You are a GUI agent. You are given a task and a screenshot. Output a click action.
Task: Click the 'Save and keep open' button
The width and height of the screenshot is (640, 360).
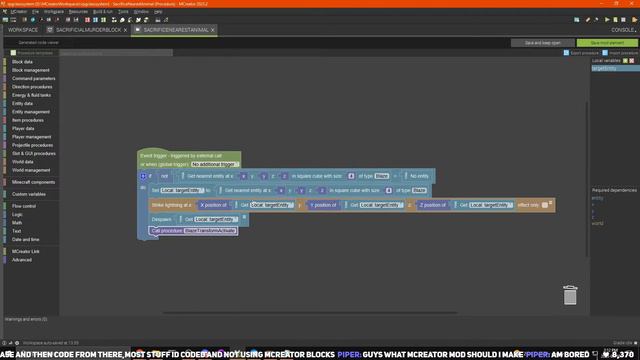click(x=542, y=43)
